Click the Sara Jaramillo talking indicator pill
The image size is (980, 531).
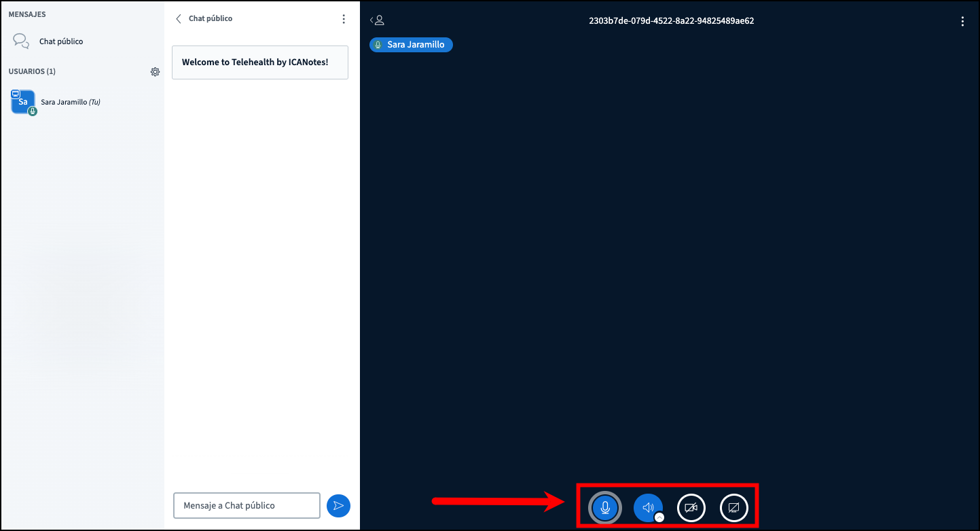point(411,45)
